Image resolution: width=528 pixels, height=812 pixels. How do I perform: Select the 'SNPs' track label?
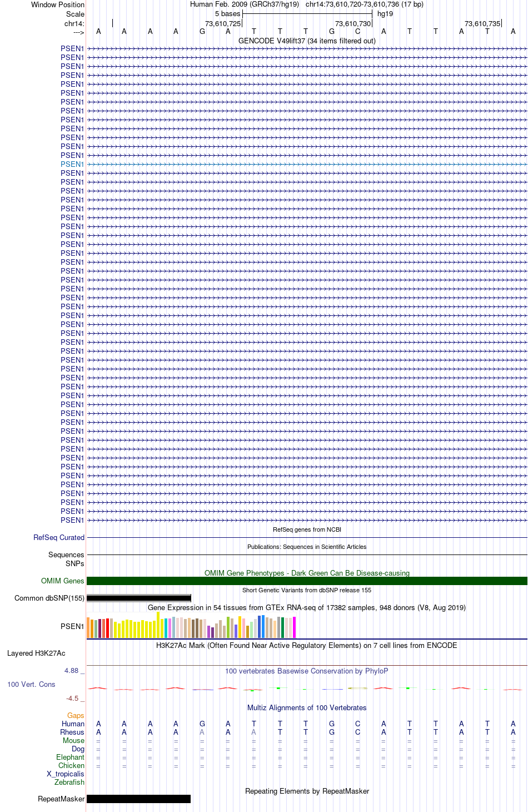click(75, 563)
